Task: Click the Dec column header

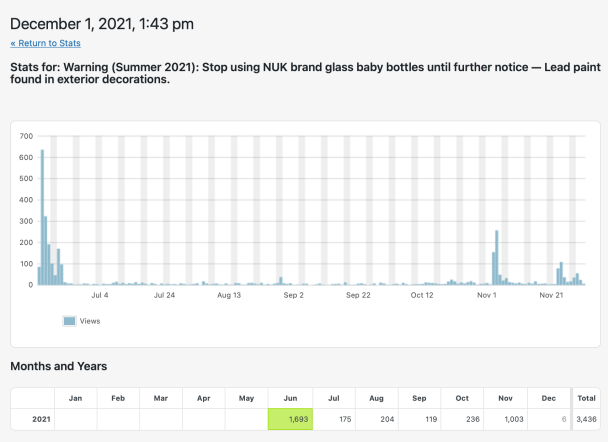Action: click(549, 398)
